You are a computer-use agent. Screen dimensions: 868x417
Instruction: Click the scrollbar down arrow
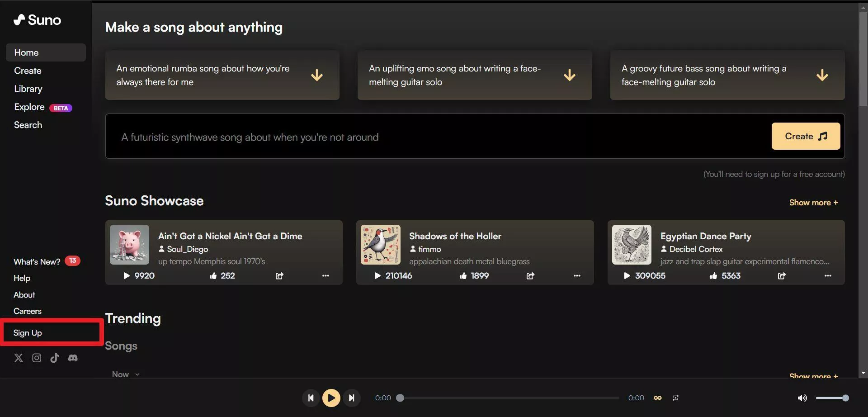pyautogui.click(x=863, y=373)
